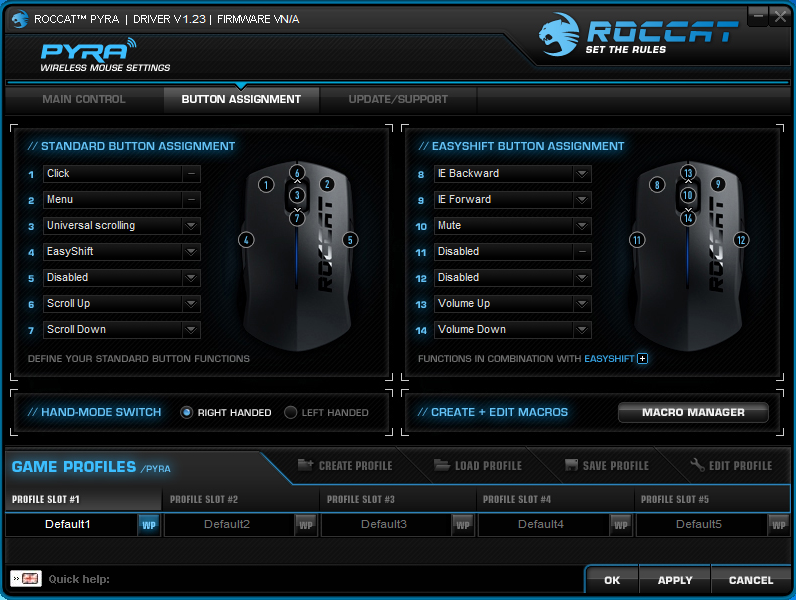Select EasyShift marker 9 on mouse diagram
This screenshot has width=800, height=600.
(x=718, y=185)
